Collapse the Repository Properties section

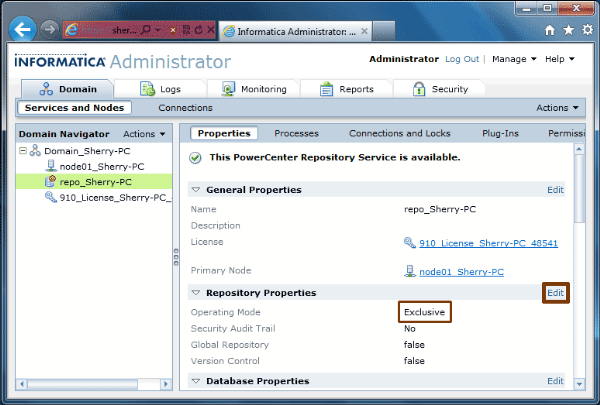coord(196,293)
